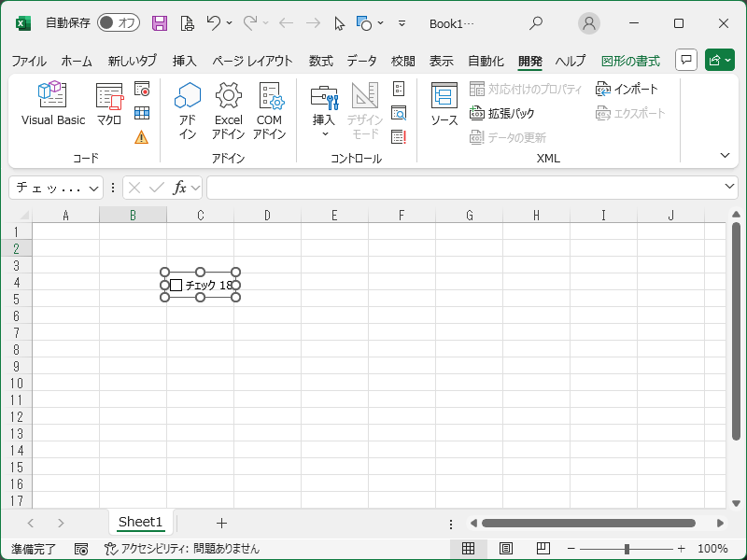The height and width of the screenshot is (560, 747).
Task: Click horizontal scrollbar right arrow
Action: (x=720, y=524)
